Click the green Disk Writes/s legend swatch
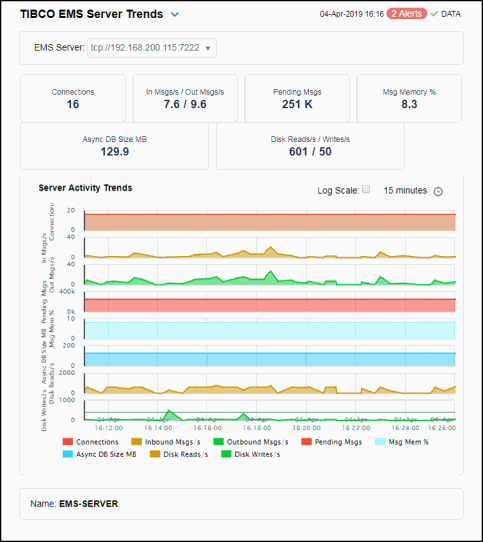 pos(226,454)
